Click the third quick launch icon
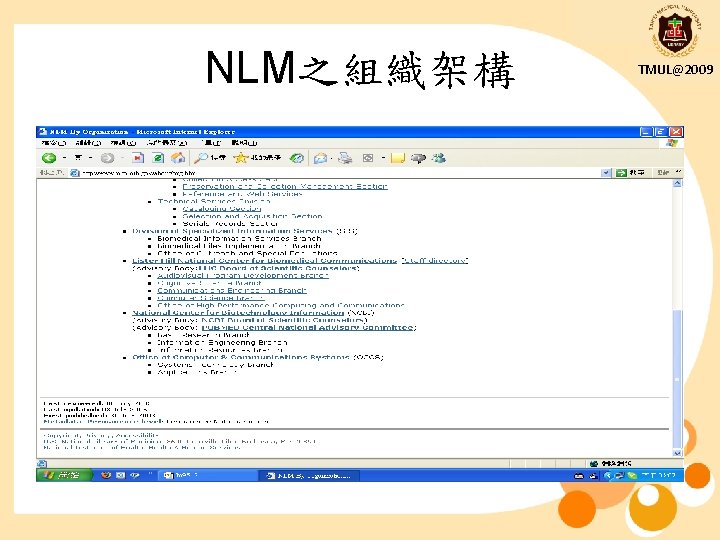Screen dimensions: 720x540 click(x=135, y=475)
